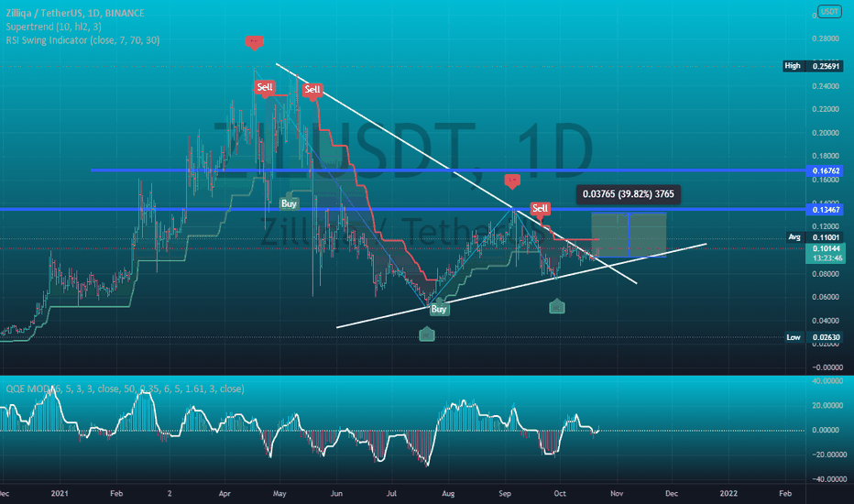The height and width of the screenshot is (504, 854).
Task: Click the Sell signal label from mid-May
Action: [x=312, y=90]
